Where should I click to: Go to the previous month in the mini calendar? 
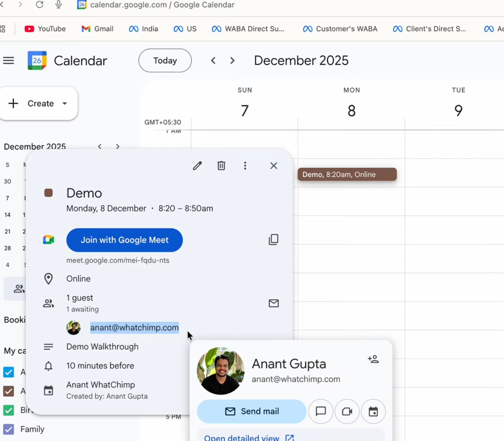100,146
